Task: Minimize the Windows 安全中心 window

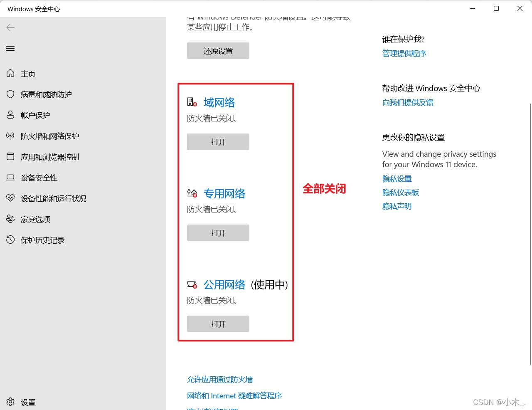Action: point(473,8)
